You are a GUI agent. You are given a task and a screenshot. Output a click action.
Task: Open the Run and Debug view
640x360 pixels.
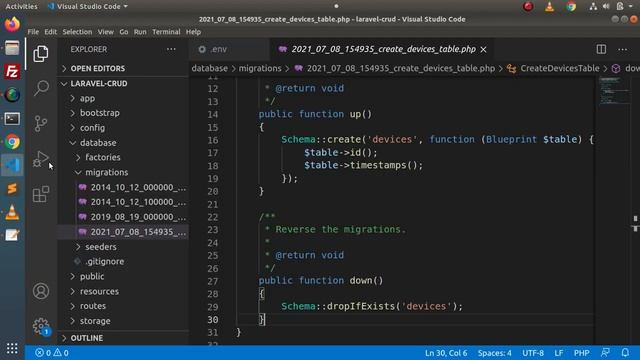pos(41,159)
